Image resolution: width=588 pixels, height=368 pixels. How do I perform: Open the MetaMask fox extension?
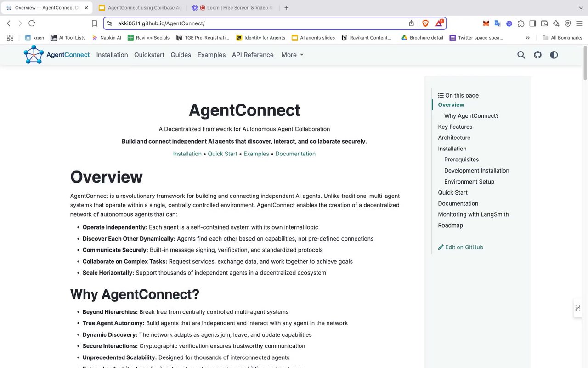tap(486, 23)
